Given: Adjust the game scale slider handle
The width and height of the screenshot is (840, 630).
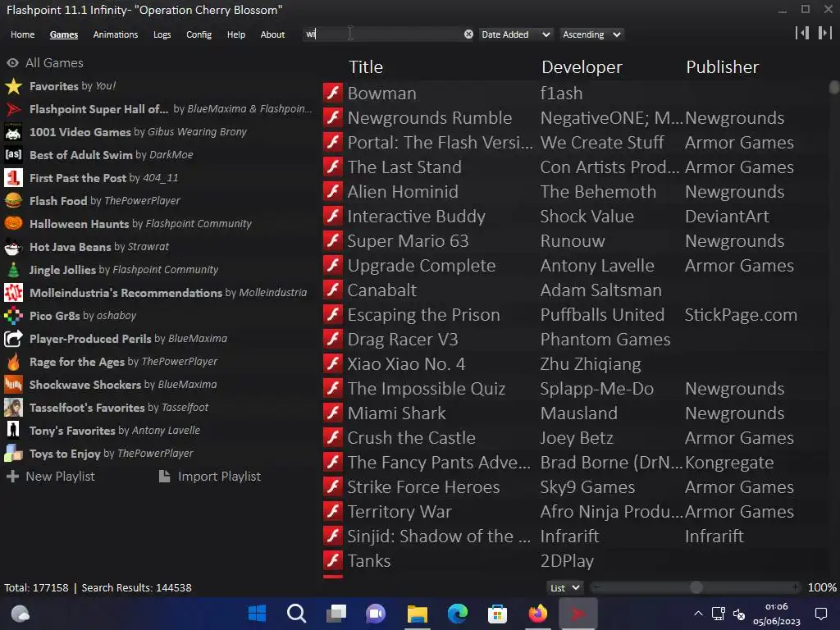Looking at the screenshot, I should point(696,587).
